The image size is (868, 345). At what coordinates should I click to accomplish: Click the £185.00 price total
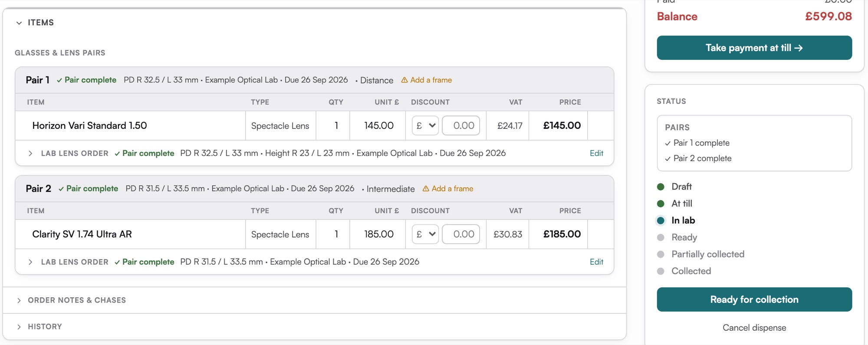(x=562, y=234)
